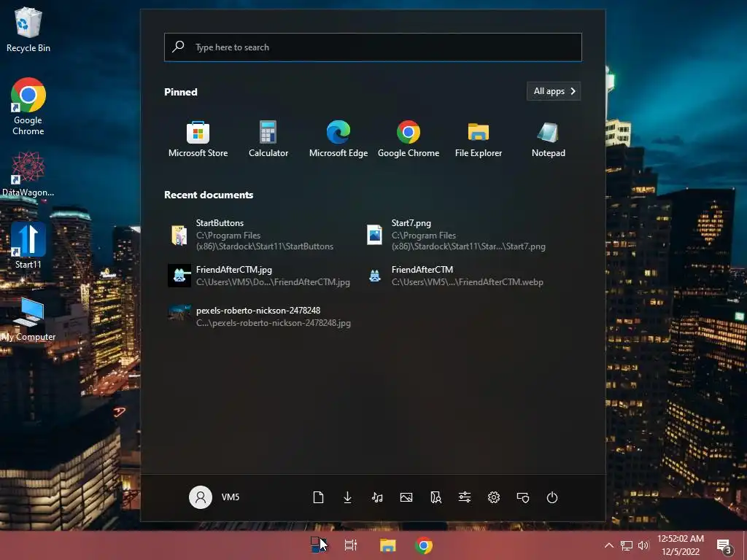Open the Downloads folder shortcut icon
Viewport: 747px width, 560px height.
click(348, 497)
